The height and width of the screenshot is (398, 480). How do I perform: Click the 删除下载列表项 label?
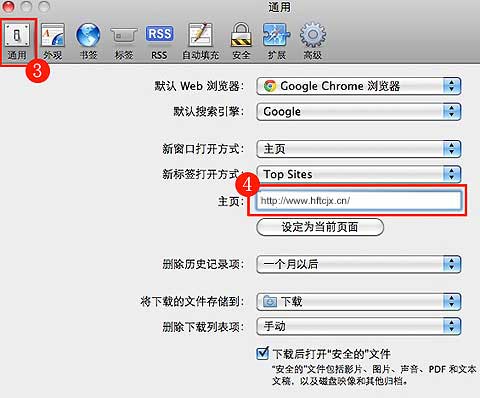[203, 327]
